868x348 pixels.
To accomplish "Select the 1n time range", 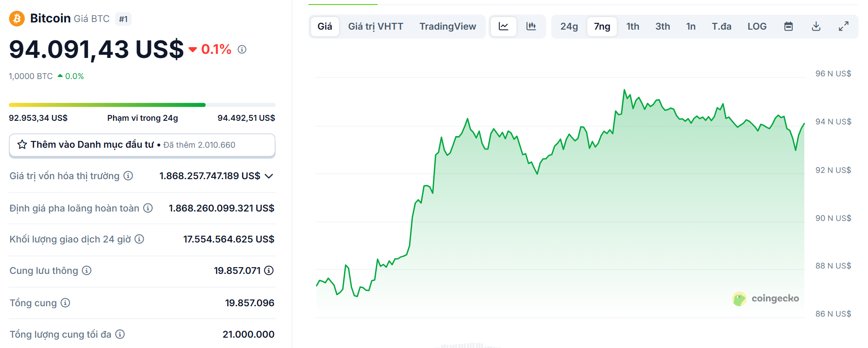I will point(691,26).
